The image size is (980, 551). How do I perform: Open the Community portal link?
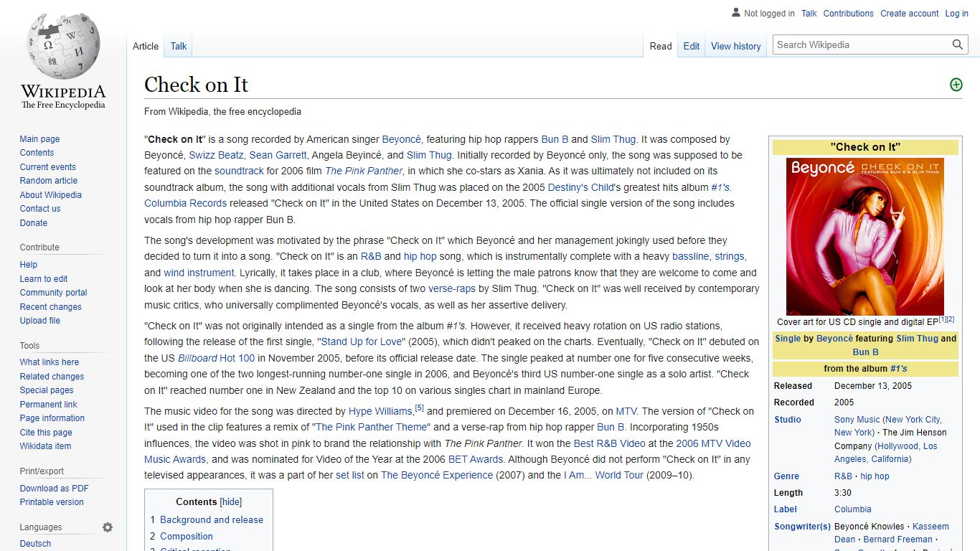point(53,293)
